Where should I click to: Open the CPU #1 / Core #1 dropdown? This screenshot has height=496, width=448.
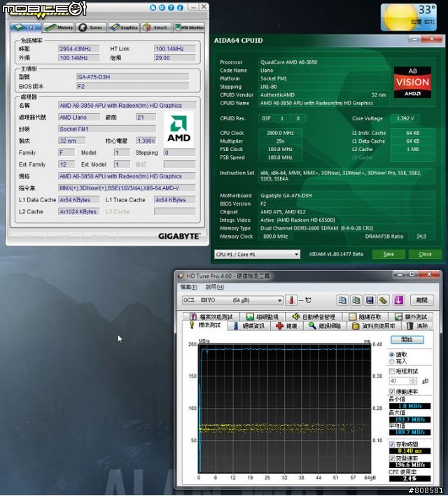click(x=257, y=255)
